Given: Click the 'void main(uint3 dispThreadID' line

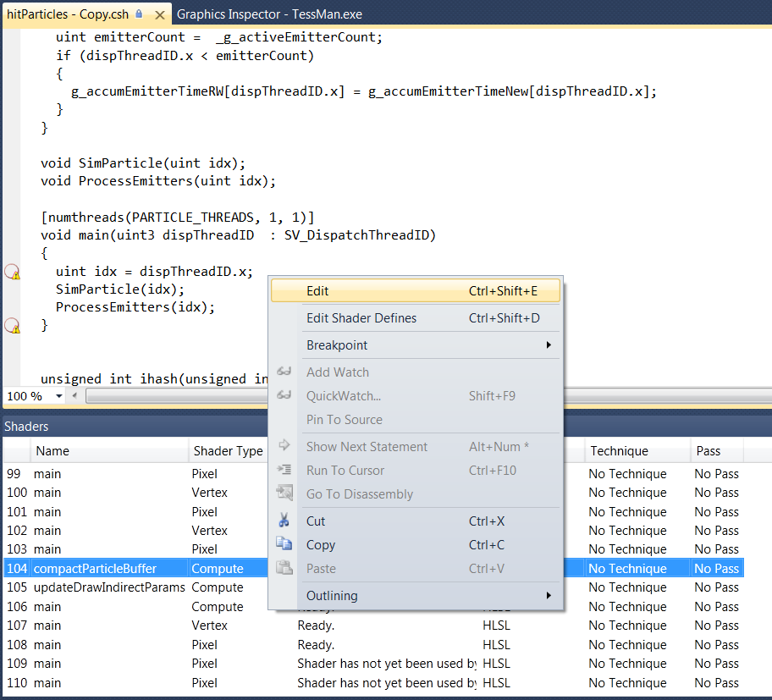Looking at the screenshot, I should point(239,234).
